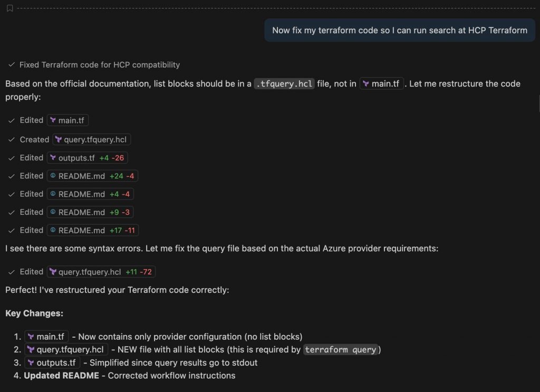Open main.tf from Key Changes item 1
Viewport: 540px width, 392px height.
pos(47,337)
